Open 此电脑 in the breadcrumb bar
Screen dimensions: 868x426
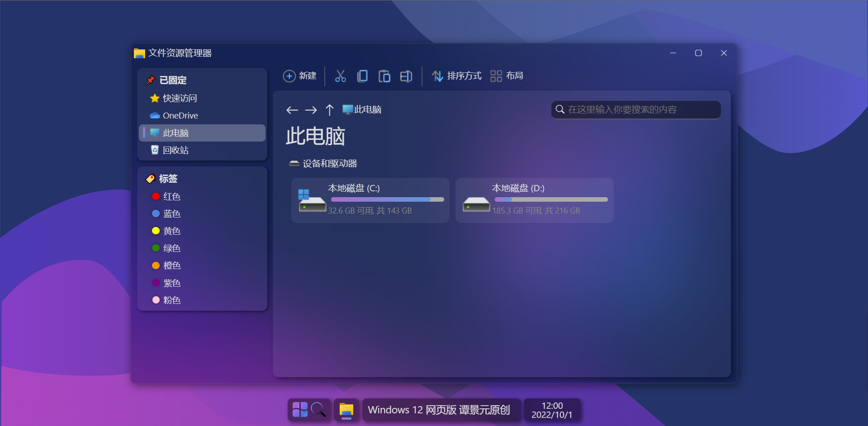coord(362,109)
